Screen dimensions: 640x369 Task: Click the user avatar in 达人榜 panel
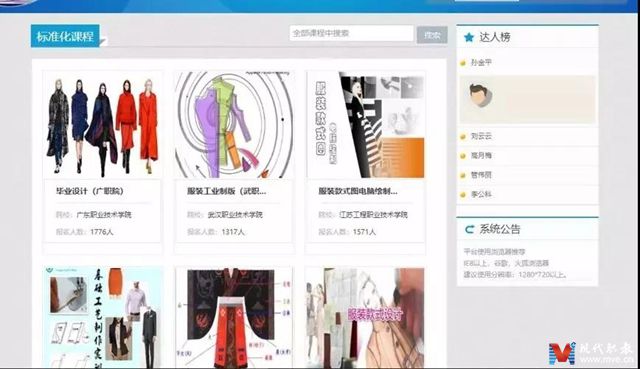(480, 96)
